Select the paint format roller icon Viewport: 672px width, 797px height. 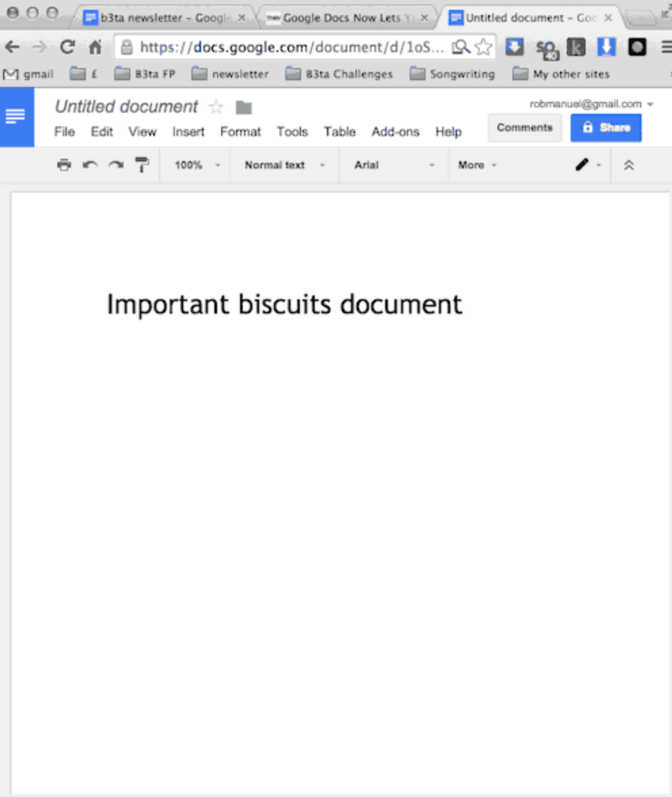pyautogui.click(x=142, y=165)
